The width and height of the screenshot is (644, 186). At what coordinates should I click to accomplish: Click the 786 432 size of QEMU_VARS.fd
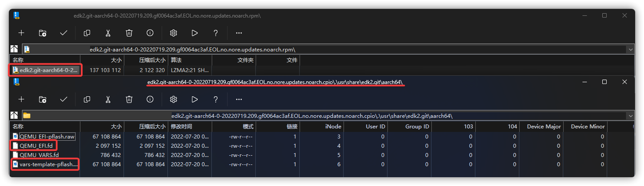pyautogui.click(x=110, y=155)
